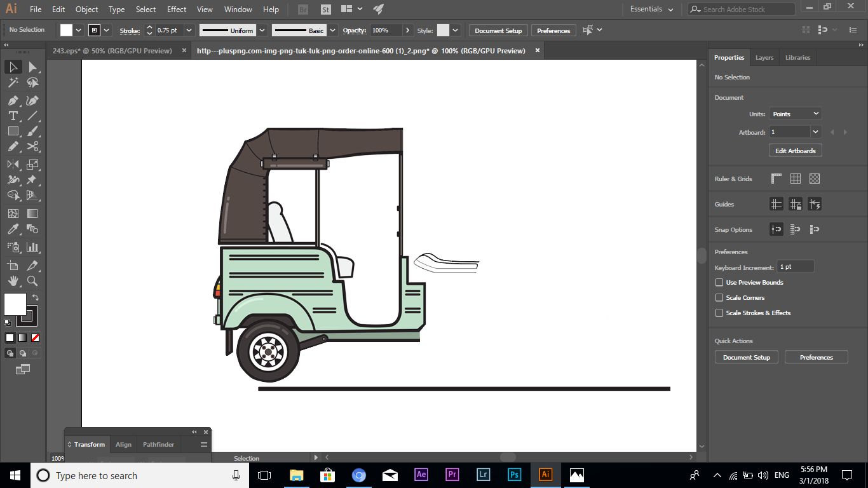The image size is (868, 488).
Task: Select the Type tool
Action: (13, 116)
